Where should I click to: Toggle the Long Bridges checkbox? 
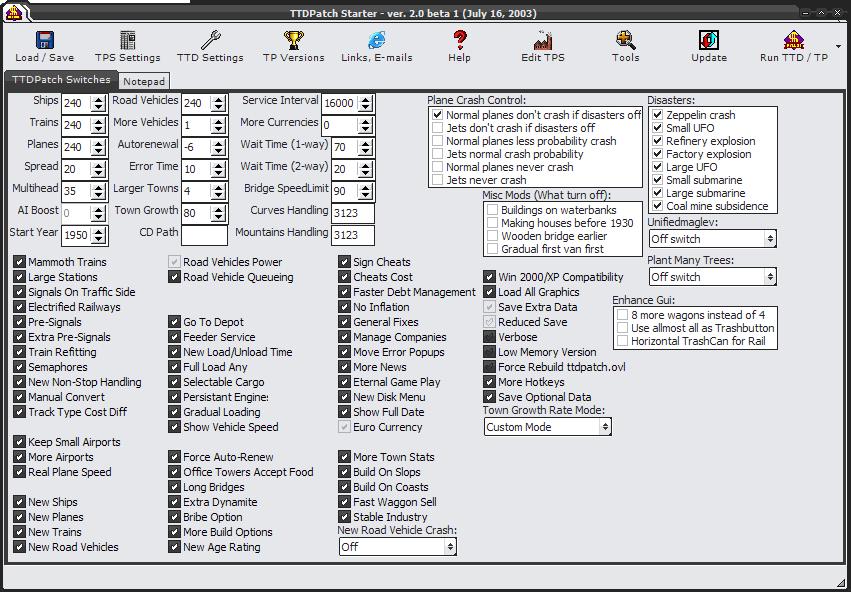174,487
